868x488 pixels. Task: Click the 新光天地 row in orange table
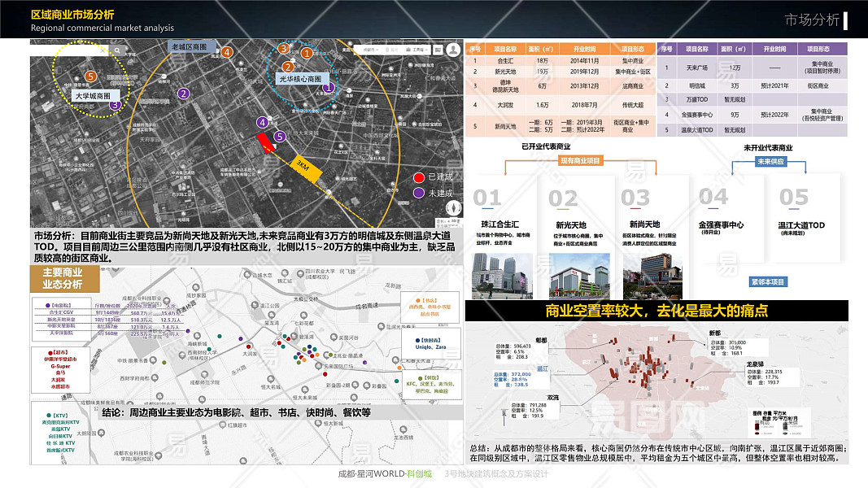coord(560,72)
